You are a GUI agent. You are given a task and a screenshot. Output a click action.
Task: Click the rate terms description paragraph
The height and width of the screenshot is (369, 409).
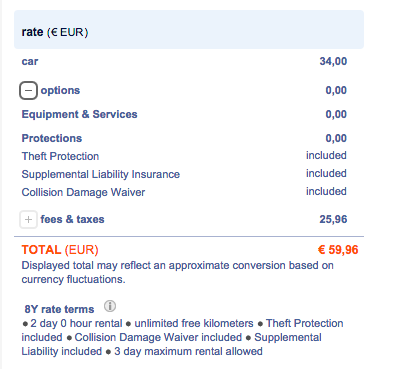coord(183,337)
